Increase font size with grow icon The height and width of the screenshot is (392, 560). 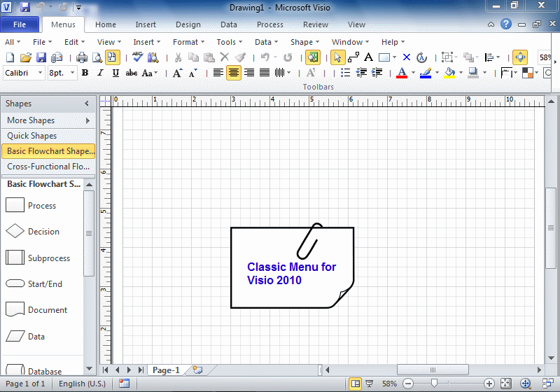click(178, 73)
